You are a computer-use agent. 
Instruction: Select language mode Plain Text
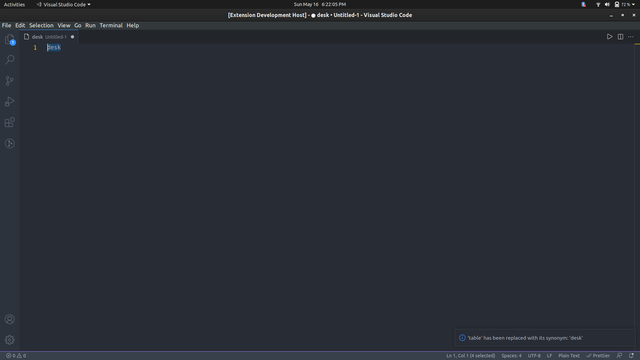569,356
